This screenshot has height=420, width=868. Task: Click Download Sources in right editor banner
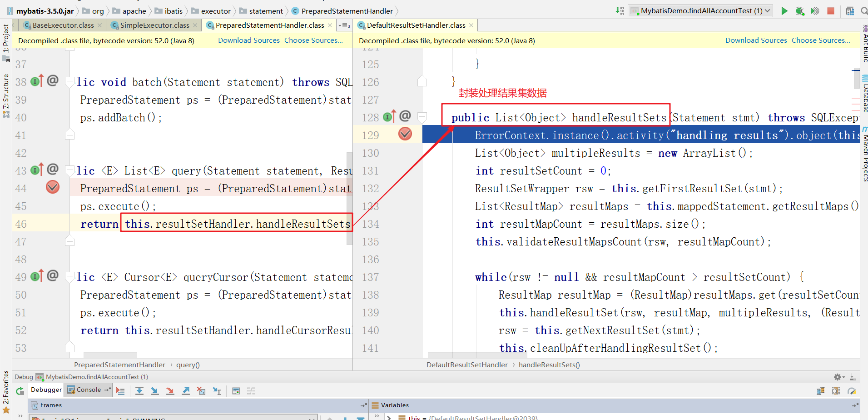[x=756, y=40]
